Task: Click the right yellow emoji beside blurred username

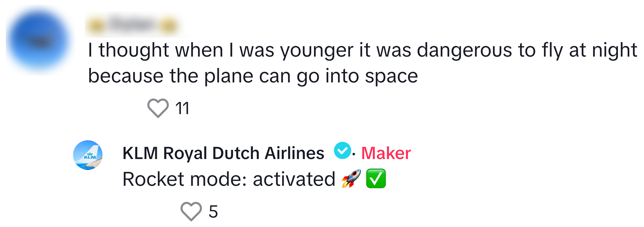Action: [x=169, y=26]
